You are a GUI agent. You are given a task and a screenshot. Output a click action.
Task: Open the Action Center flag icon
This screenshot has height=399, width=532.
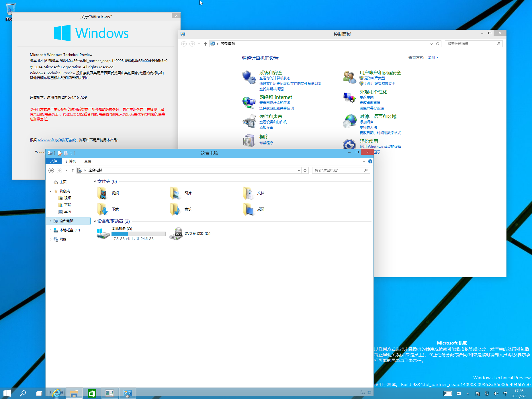[x=478, y=394]
